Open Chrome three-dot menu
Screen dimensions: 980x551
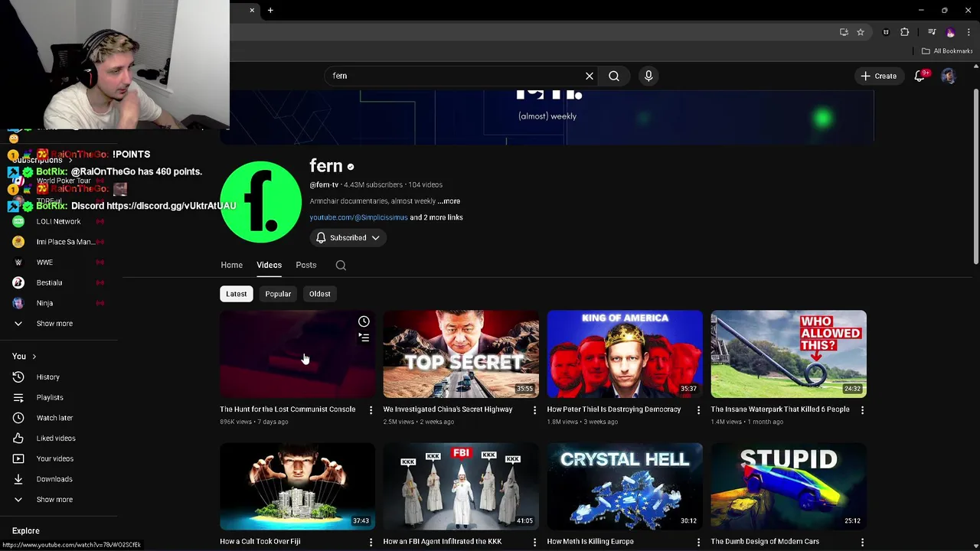click(x=969, y=32)
